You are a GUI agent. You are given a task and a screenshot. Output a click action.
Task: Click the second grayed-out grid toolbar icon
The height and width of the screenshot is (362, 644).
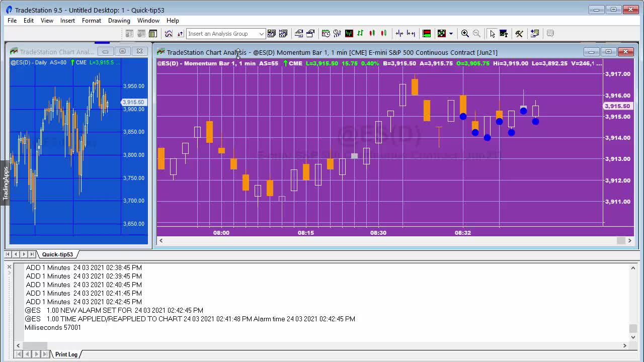tap(141, 34)
